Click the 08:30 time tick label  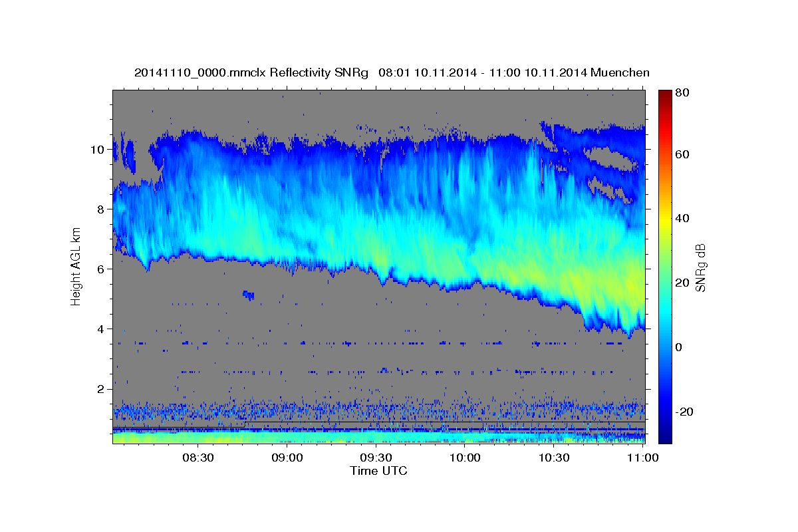coord(198,458)
